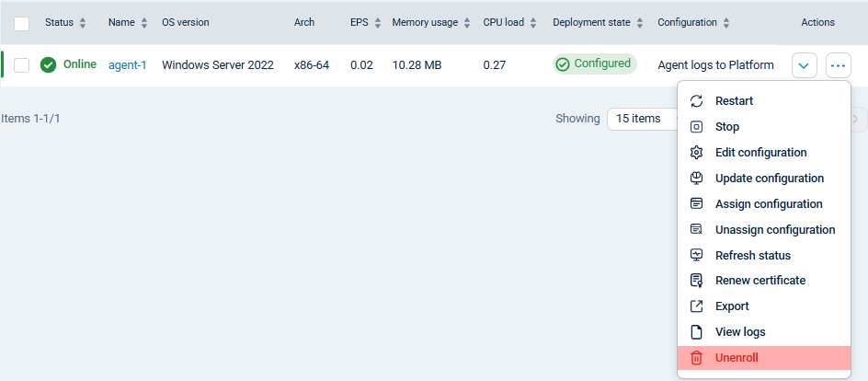Image resolution: width=868 pixels, height=381 pixels.
Task: Select Unassign configuration menu entry
Action: [774, 230]
